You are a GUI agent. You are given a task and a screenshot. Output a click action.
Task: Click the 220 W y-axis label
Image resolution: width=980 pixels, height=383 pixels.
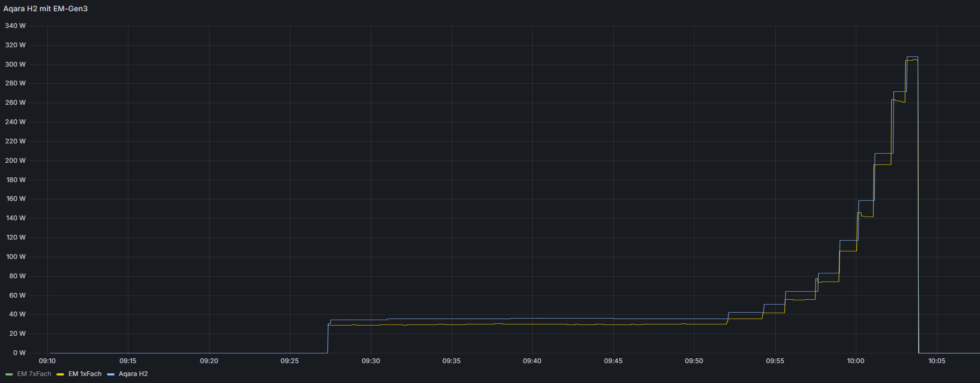click(16, 141)
